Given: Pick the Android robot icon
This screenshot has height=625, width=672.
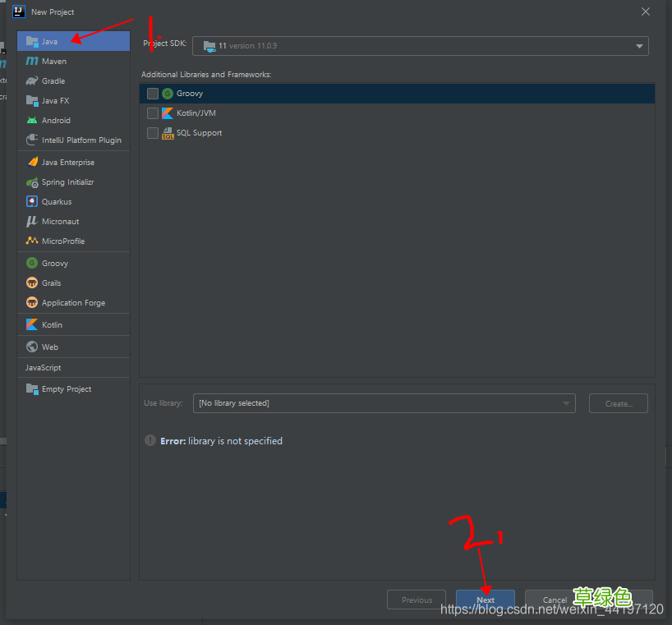Looking at the screenshot, I should pyautogui.click(x=32, y=121).
